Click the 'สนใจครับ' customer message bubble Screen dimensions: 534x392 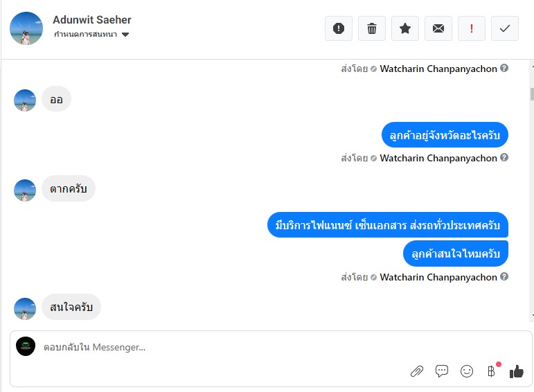[71, 307]
